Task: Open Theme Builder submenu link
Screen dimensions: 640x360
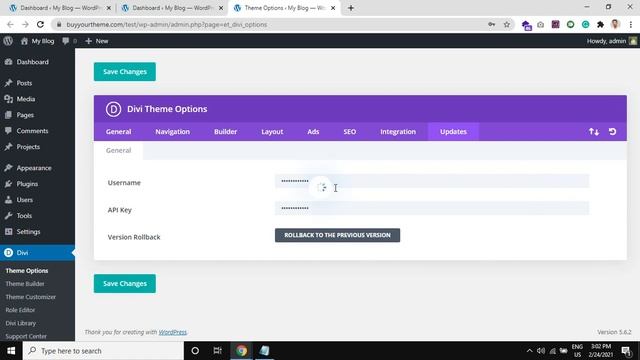Action: [x=25, y=284]
